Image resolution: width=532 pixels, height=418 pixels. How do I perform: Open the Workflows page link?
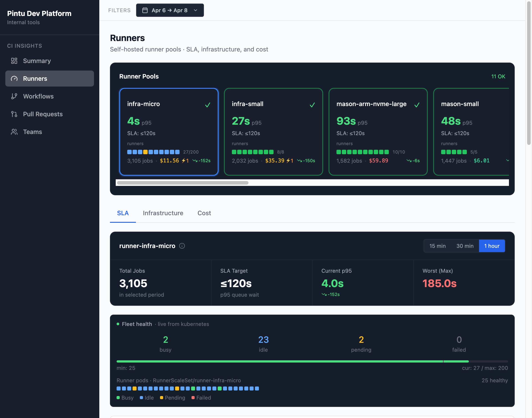click(x=38, y=96)
